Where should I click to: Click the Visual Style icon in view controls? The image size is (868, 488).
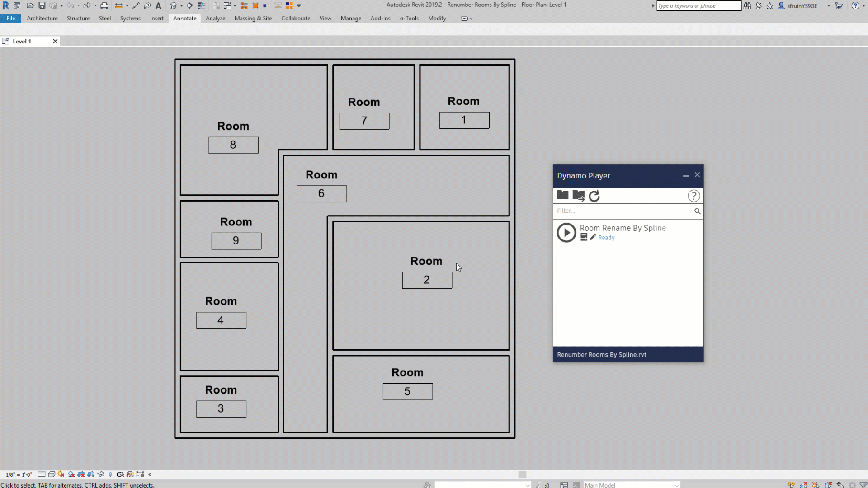tap(52, 474)
